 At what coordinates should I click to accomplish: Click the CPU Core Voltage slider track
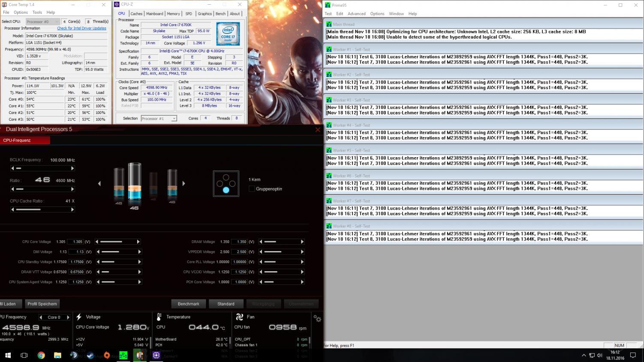click(118, 242)
